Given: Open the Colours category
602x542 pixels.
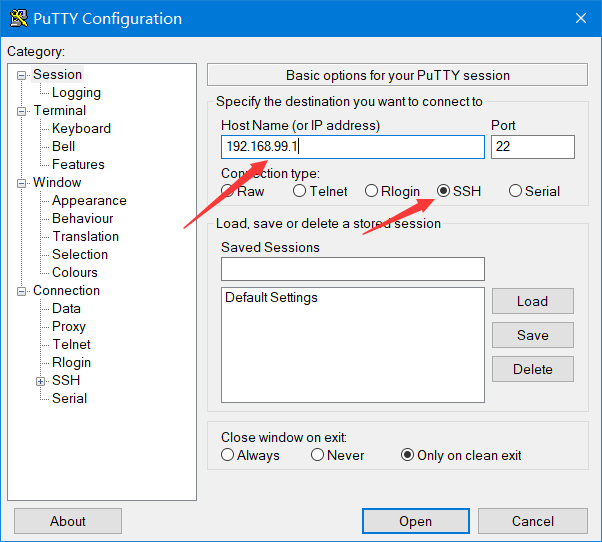Looking at the screenshot, I should 75,273.
